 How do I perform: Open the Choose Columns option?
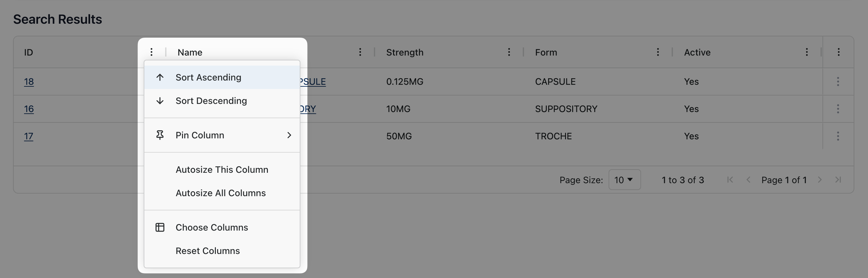212,228
